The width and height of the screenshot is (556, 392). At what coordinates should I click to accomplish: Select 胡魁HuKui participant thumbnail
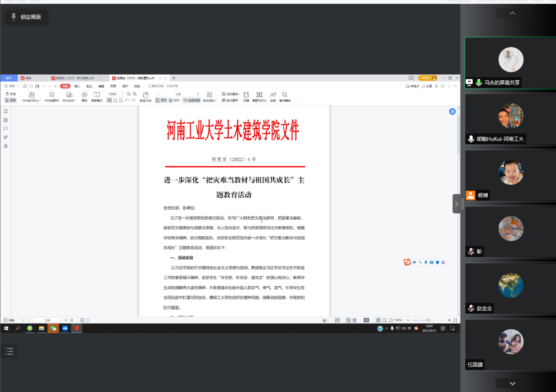[x=510, y=119]
